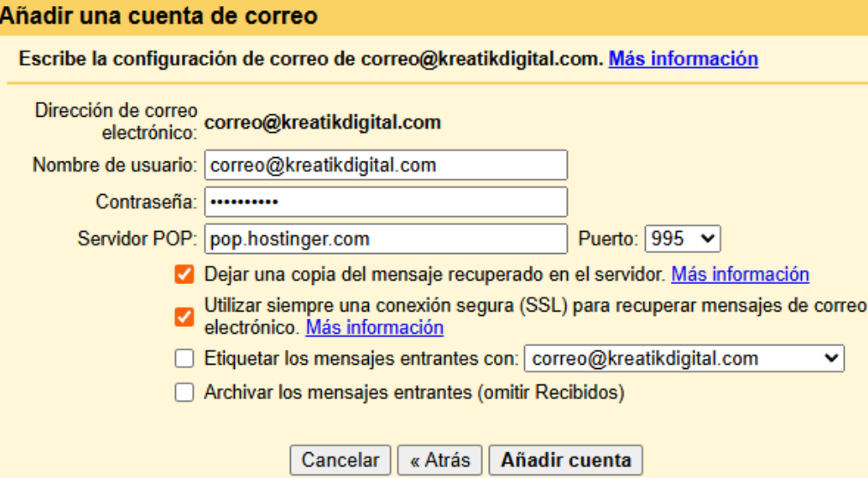Click the Dirección de correo electrónico label
Image resolution: width=868 pixels, height=478 pixels.
click(117, 121)
